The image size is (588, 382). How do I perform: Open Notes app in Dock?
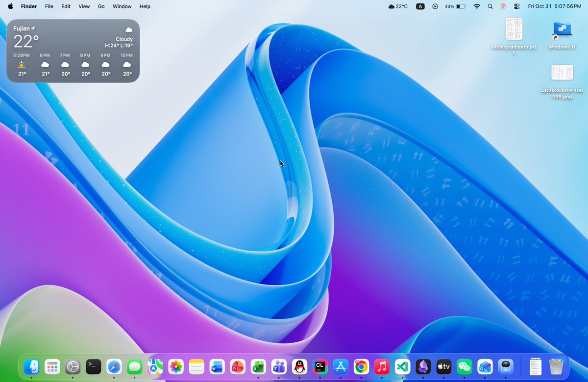[196, 366]
